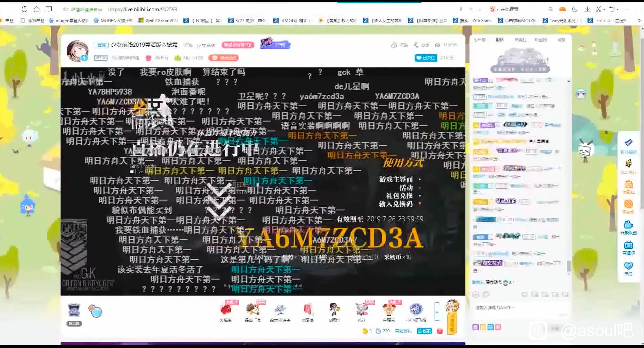Expand the bookmarks bar overflow chevron
Screen dimensions: 644x348
click(x=639, y=20)
